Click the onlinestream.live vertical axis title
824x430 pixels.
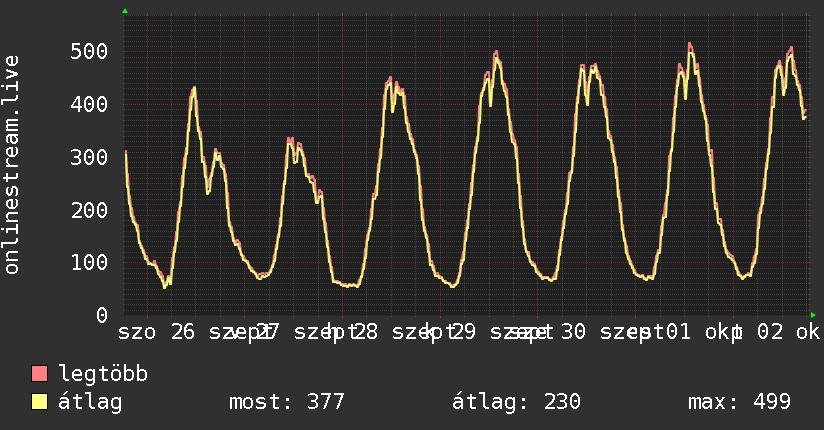(12, 165)
